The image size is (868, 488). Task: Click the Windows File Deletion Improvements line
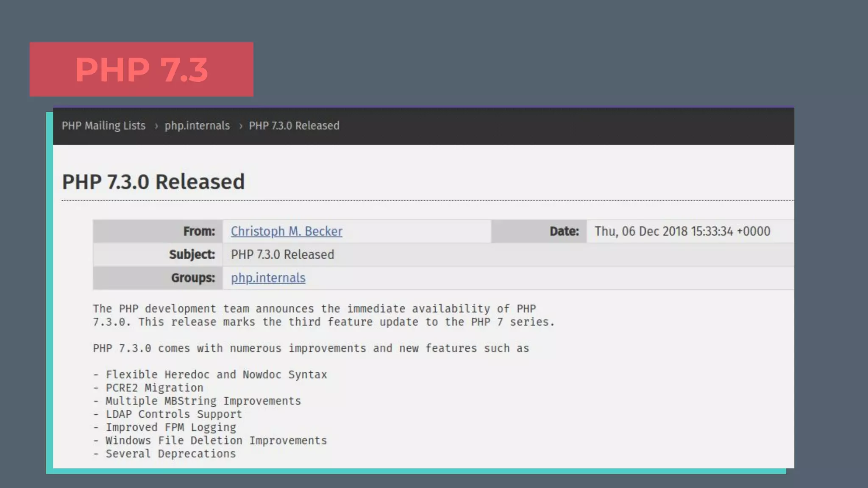point(210,440)
